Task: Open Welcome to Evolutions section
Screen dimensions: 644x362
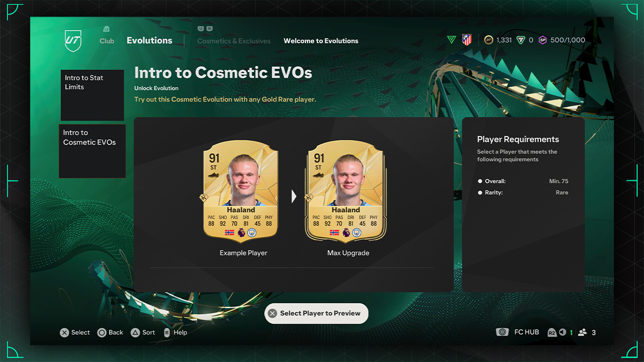Action: point(321,41)
